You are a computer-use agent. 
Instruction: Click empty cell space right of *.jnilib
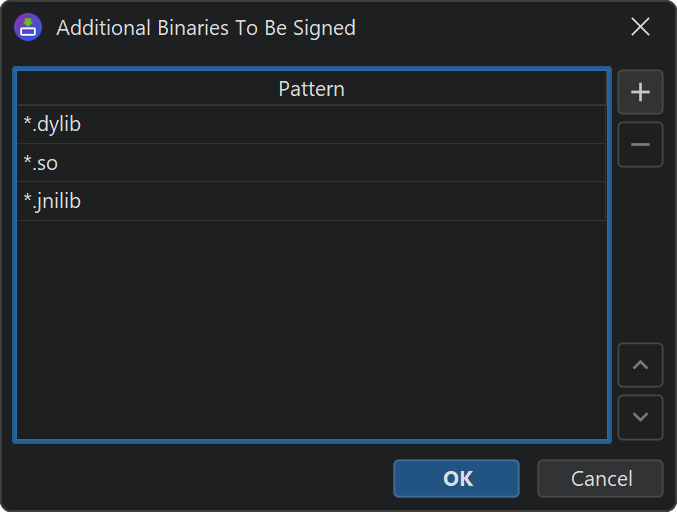350,201
